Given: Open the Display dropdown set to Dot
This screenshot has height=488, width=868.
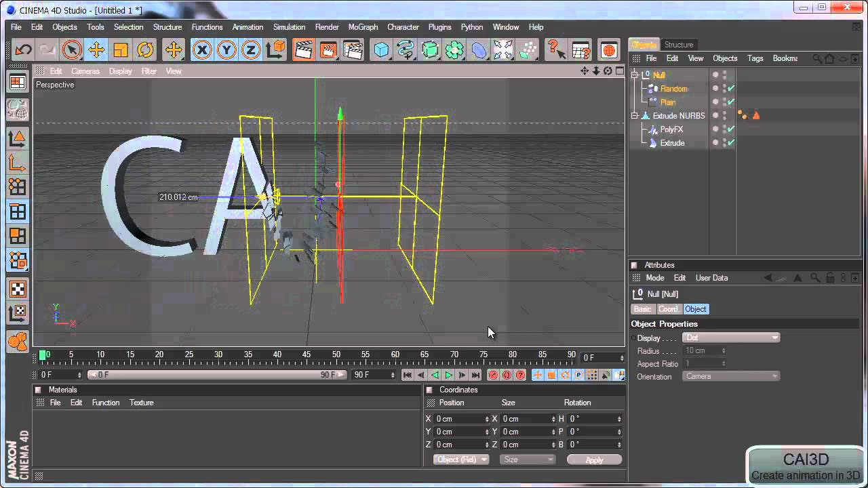Looking at the screenshot, I should (x=730, y=338).
